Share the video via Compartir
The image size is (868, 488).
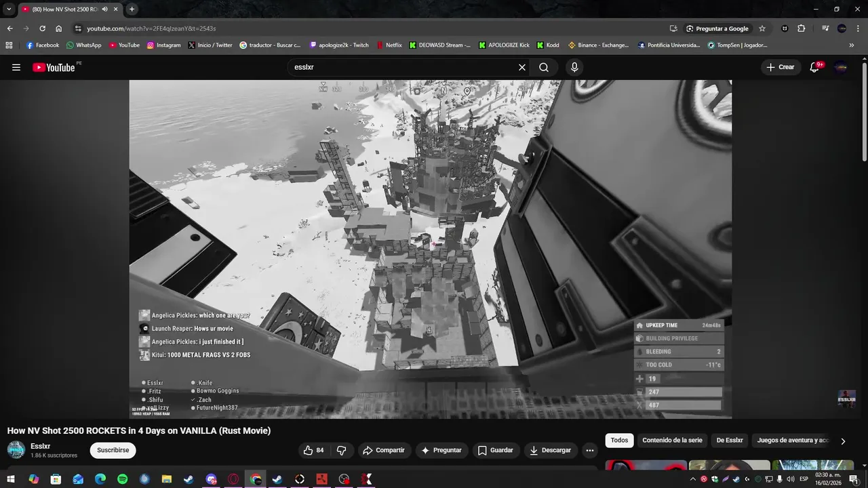pos(384,450)
